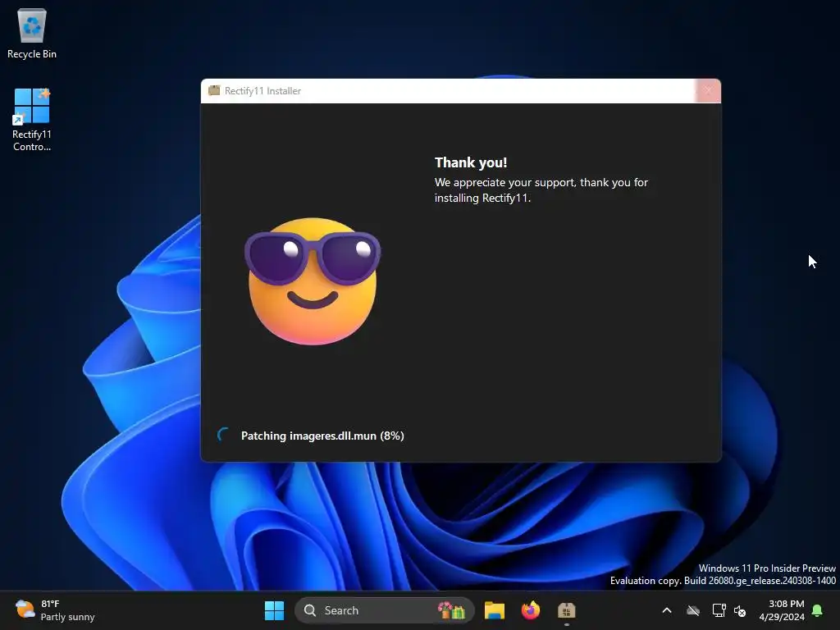Open the clock and date flyout
The height and width of the screenshot is (630, 840).
782,610
